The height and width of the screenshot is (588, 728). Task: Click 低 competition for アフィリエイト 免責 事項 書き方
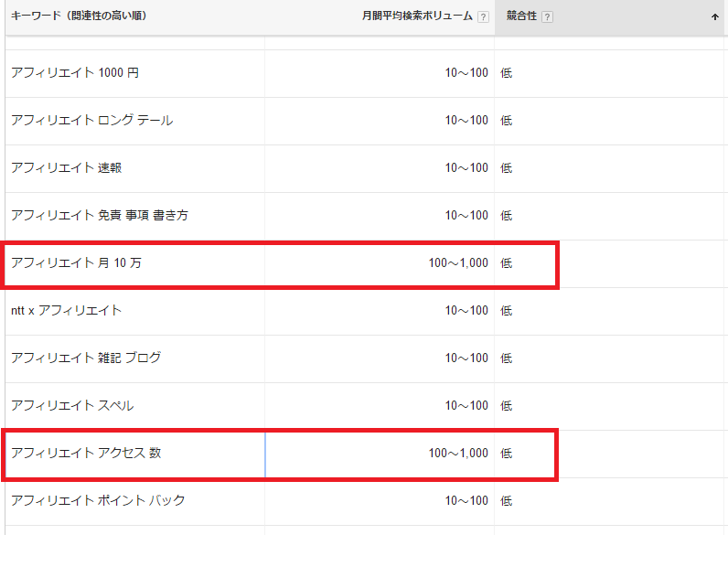pos(506,216)
